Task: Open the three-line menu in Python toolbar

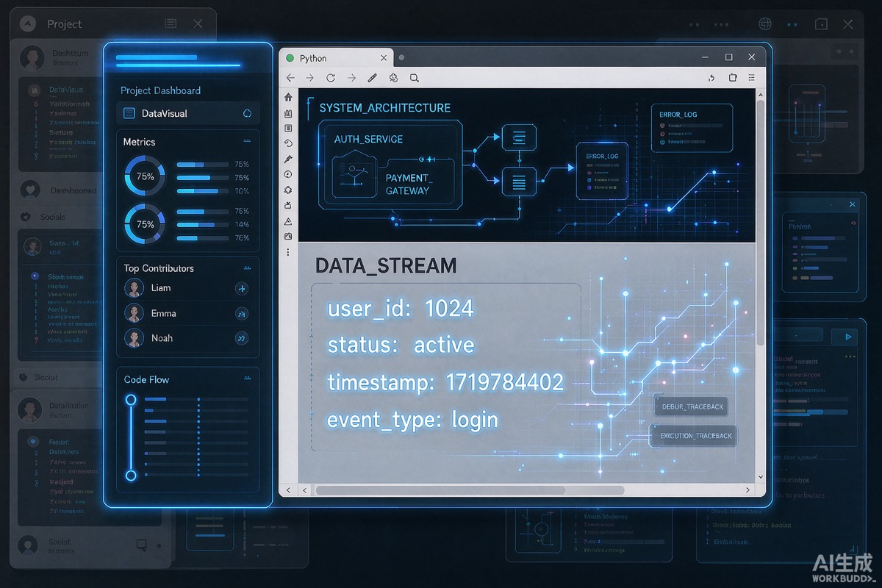Action: pyautogui.click(x=750, y=78)
